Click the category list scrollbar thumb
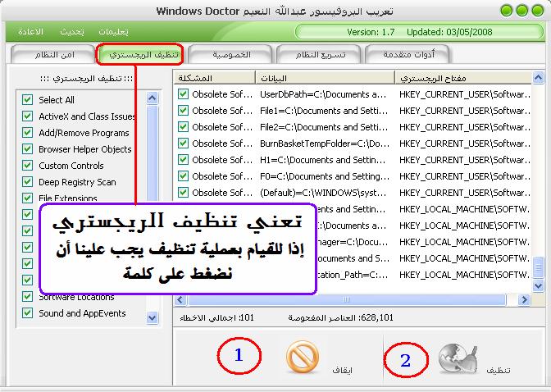The width and height of the screenshot is (551, 392). [152, 155]
